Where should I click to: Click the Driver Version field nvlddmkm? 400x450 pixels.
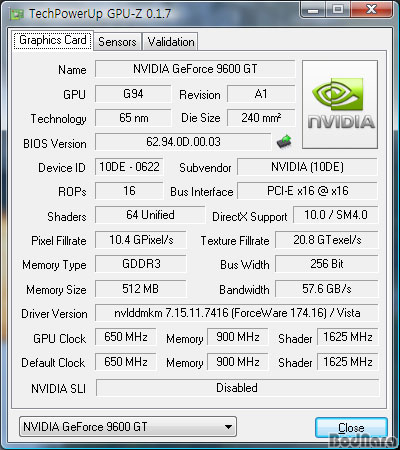(237, 313)
